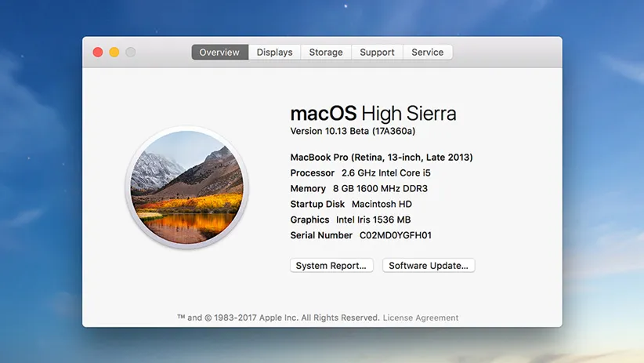Screen dimensions: 644x363
Task: Open the Service tab
Action: coord(427,53)
